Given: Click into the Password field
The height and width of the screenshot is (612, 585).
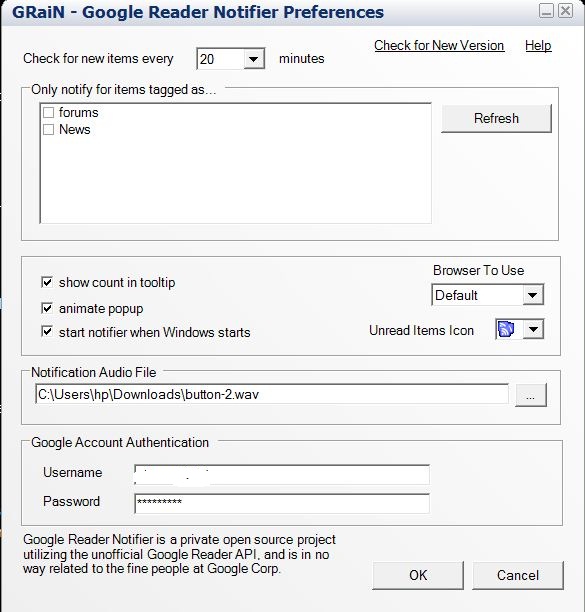Looking at the screenshot, I should click(x=282, y=503).
